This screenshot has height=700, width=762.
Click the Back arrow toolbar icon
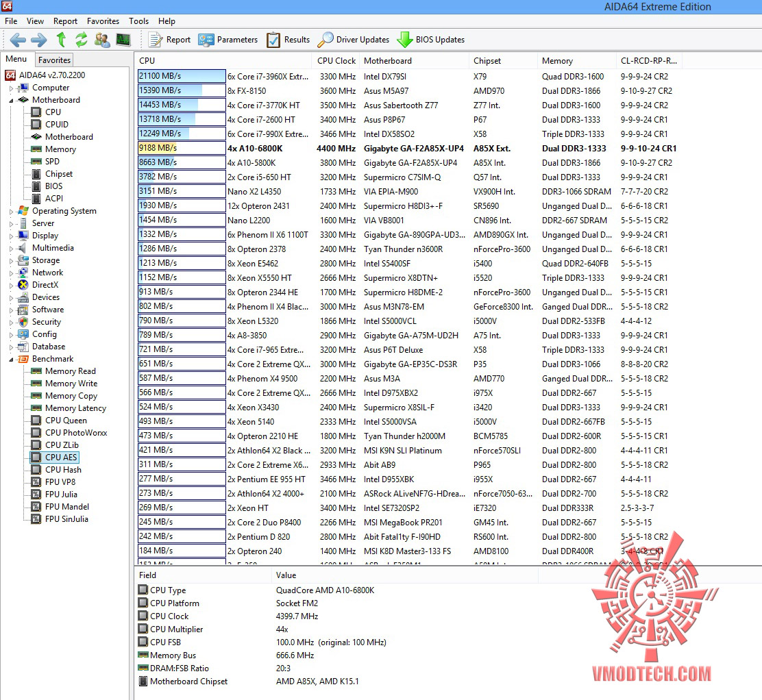[18, 40]
